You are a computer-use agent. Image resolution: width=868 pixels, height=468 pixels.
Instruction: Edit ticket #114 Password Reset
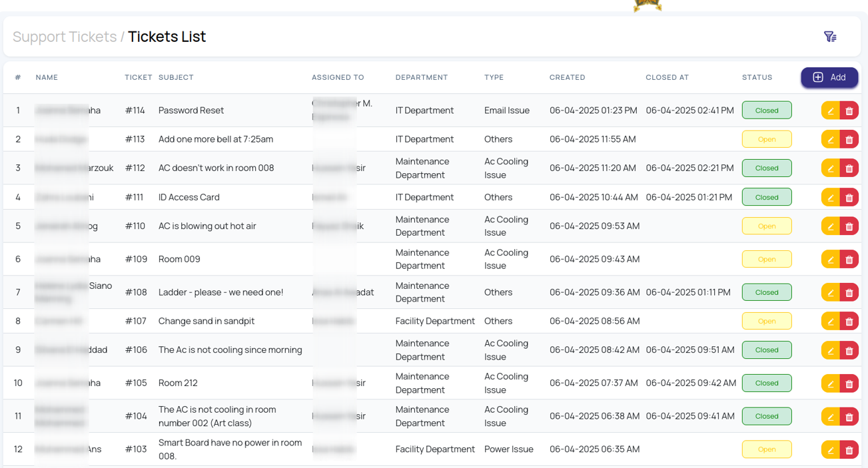[x=831, y=111]
